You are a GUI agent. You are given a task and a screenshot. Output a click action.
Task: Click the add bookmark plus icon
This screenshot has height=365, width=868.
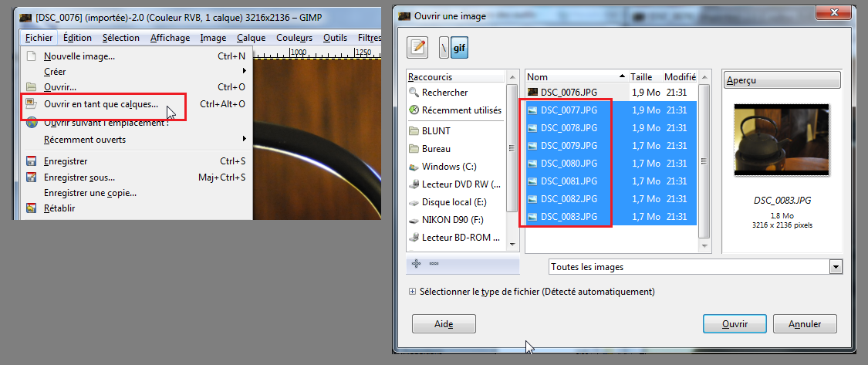(417, 264)
